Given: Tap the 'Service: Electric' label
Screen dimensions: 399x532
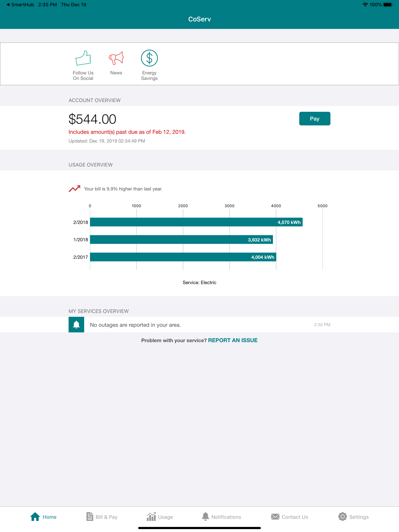Looking at the screenshot, I should click(199, 283).
